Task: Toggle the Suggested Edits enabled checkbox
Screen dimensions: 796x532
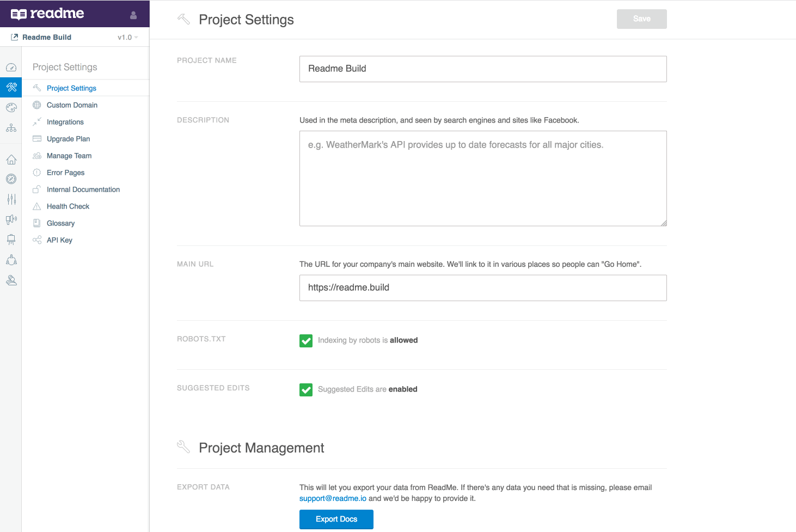Action: click(306, 390)
